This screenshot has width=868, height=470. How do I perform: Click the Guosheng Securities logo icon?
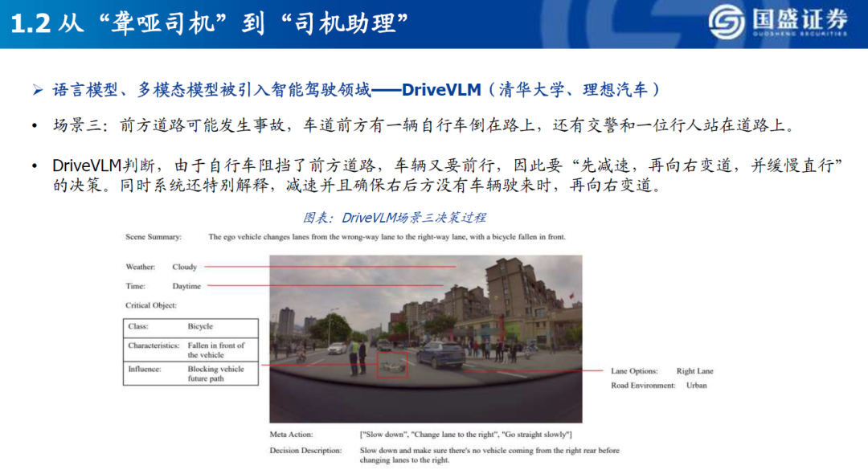727,22
